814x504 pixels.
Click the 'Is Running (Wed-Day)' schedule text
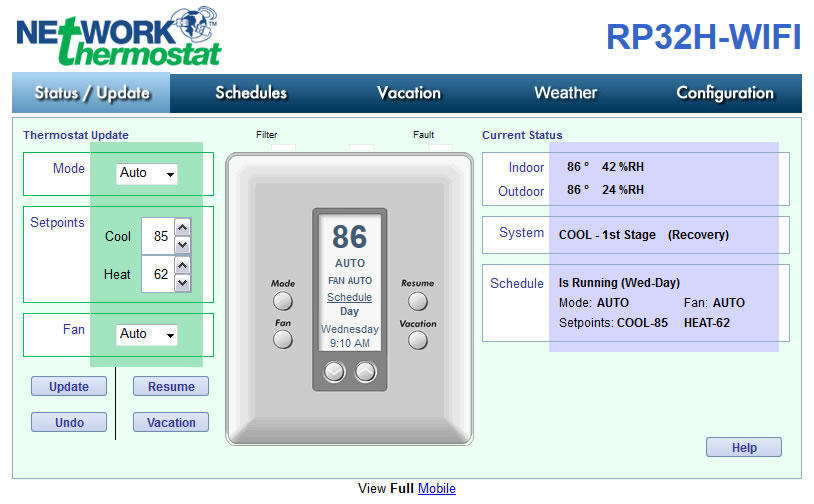(619, 283)
